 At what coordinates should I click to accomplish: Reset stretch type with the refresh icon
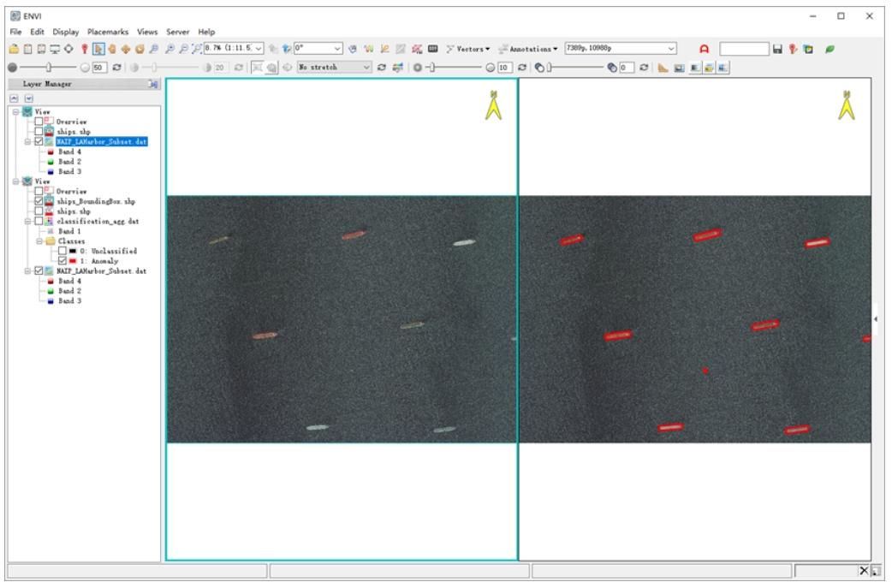coord(382,67)
